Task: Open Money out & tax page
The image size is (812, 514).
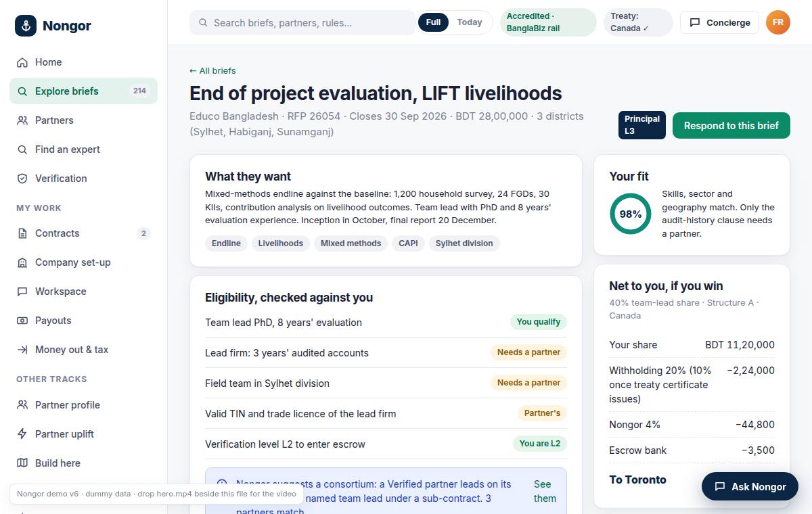Action: pyautogui.click(x=83, y=350)
